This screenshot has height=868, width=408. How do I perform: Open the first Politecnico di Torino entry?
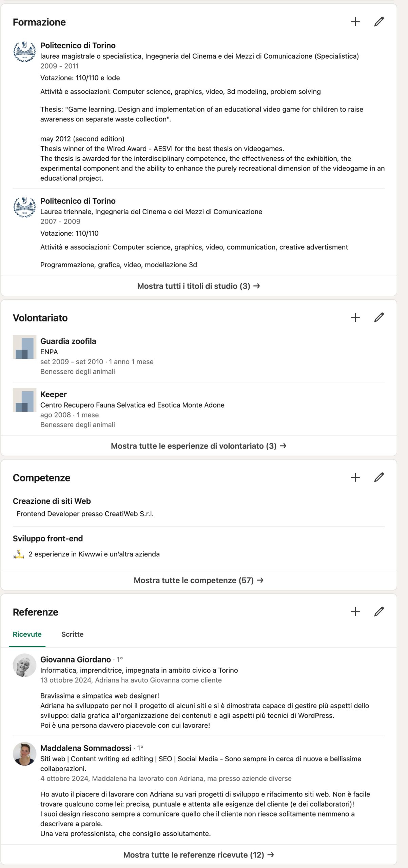(78, 45)
